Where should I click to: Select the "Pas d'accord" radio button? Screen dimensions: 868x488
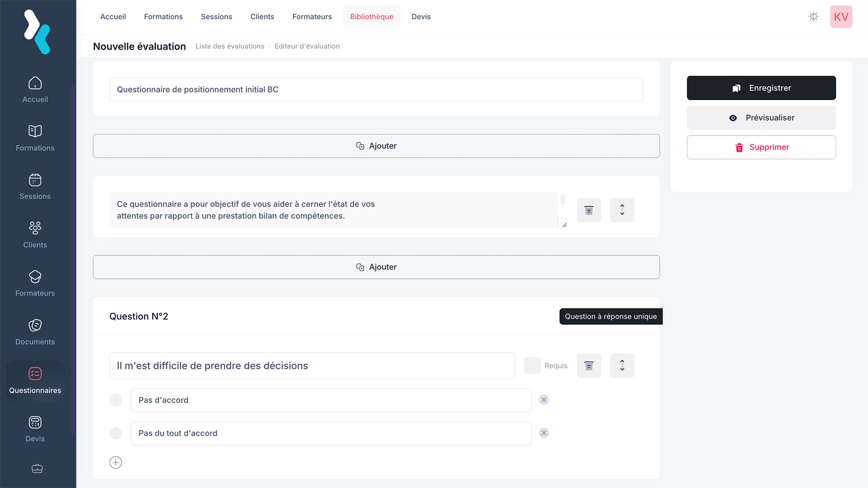pos(116,400)
